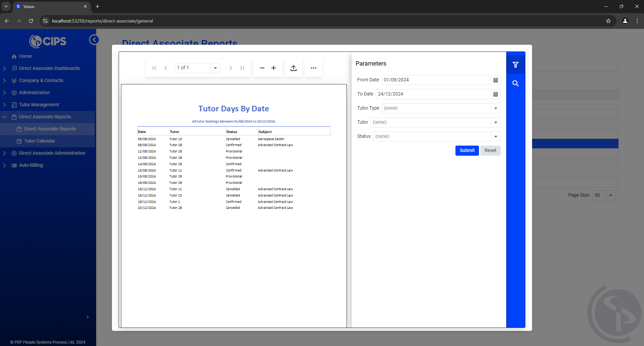Reload the browser page
Screen dimensions: 644x346
point(31,21)
